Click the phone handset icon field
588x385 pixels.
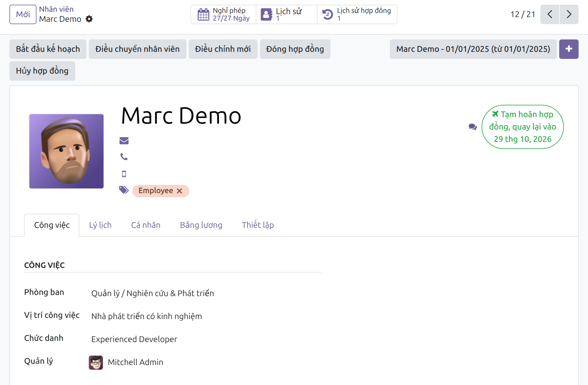pos(124,157)
